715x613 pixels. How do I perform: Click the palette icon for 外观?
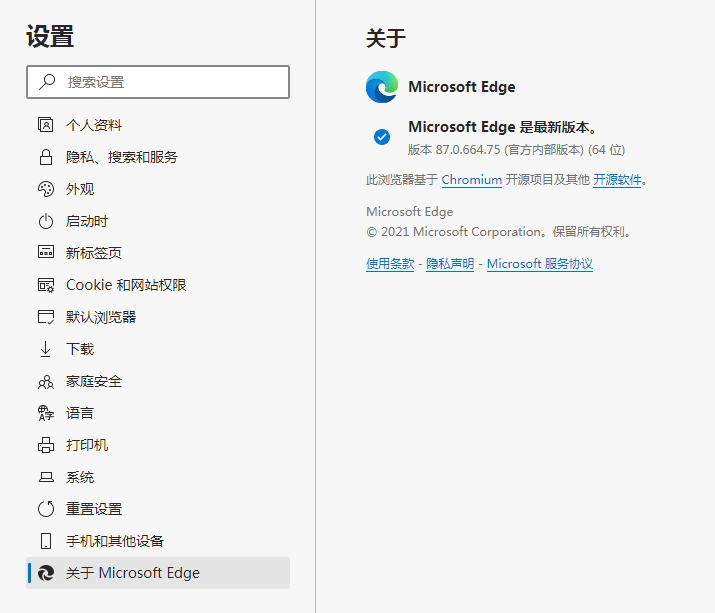click(x=45, y=189)
